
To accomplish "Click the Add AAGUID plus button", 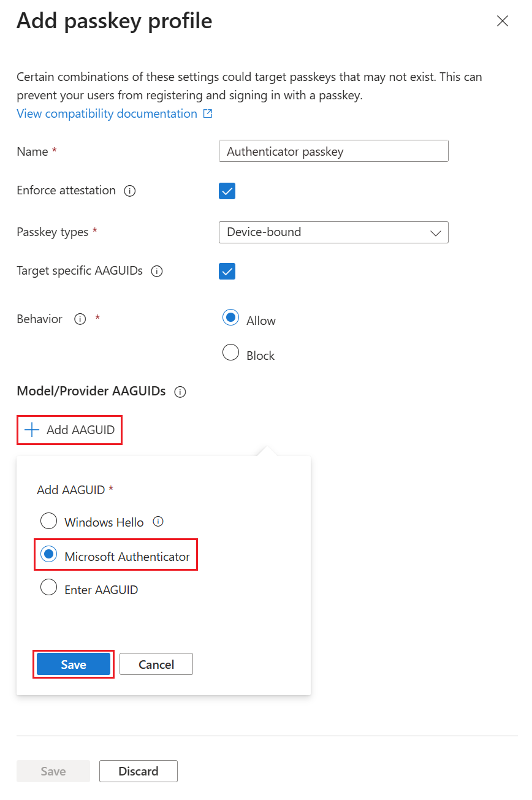I will click(69, 430).
